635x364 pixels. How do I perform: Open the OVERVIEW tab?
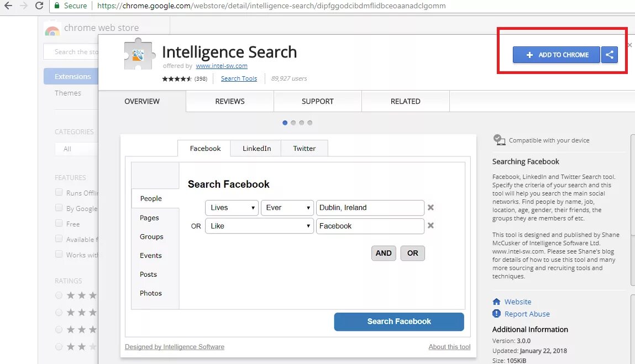[x=142, y=101]
